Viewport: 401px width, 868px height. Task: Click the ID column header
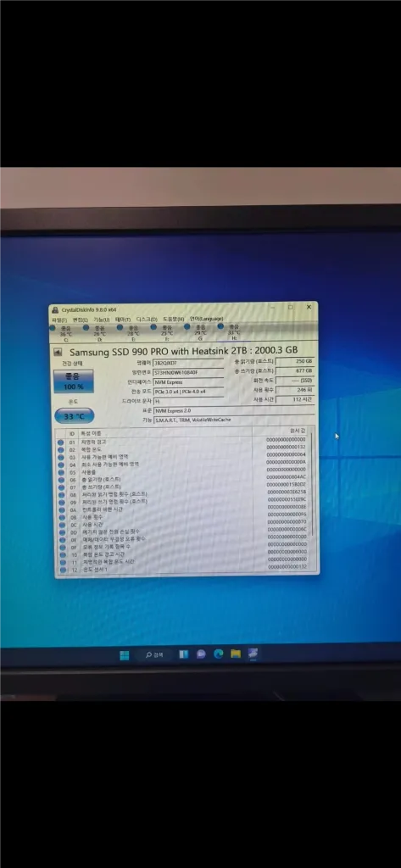pos(71,433)
